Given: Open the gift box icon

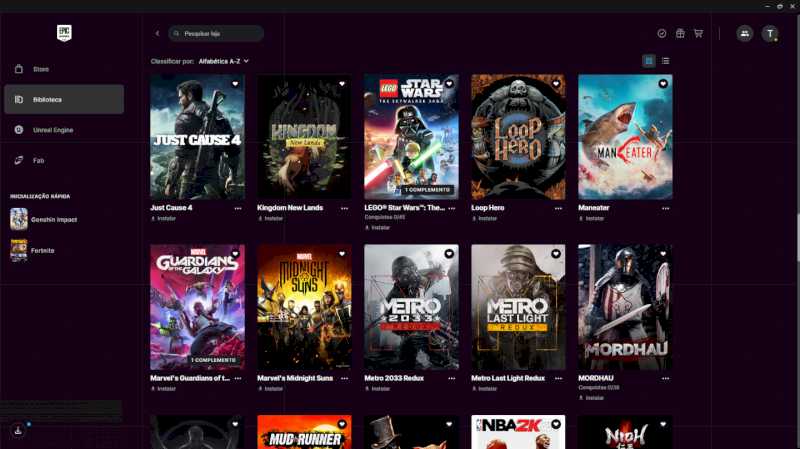Looking at the screenshot, I should (680, 33).
